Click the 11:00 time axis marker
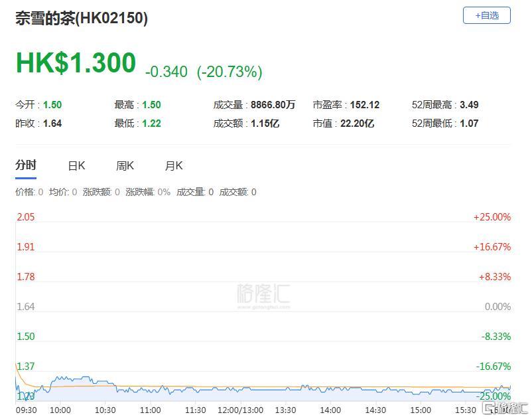532x419 pixels. point(151,410)
